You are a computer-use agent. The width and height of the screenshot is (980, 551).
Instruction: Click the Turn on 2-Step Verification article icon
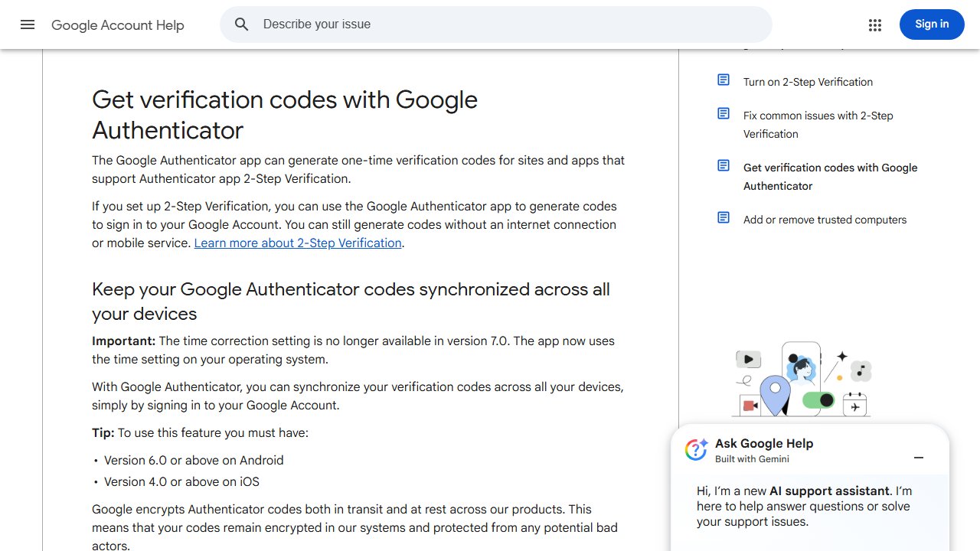724,80
